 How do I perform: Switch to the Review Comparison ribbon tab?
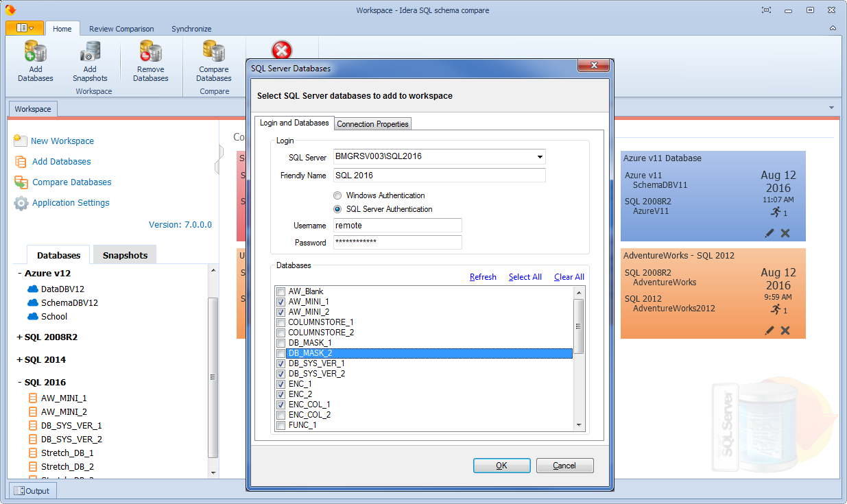121,29
